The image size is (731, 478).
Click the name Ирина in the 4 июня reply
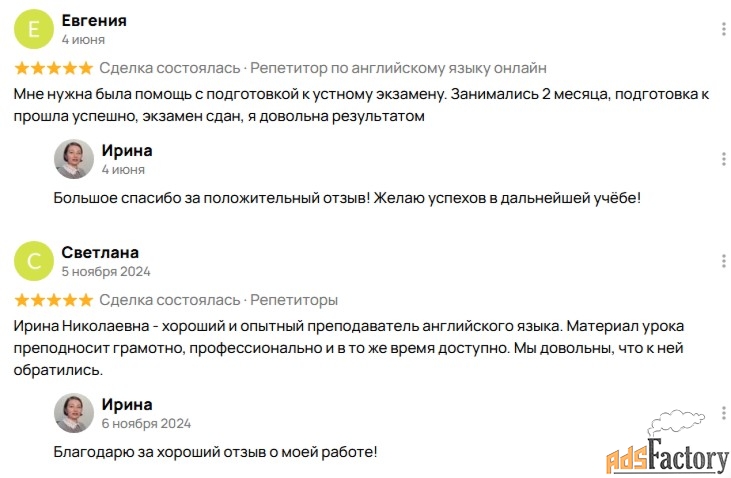(127, 151)
